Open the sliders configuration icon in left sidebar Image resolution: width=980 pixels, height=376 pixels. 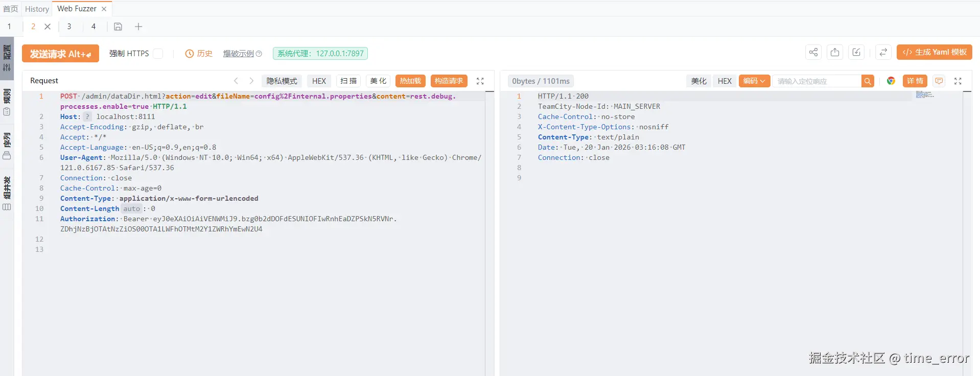click(x=7, y=67)
